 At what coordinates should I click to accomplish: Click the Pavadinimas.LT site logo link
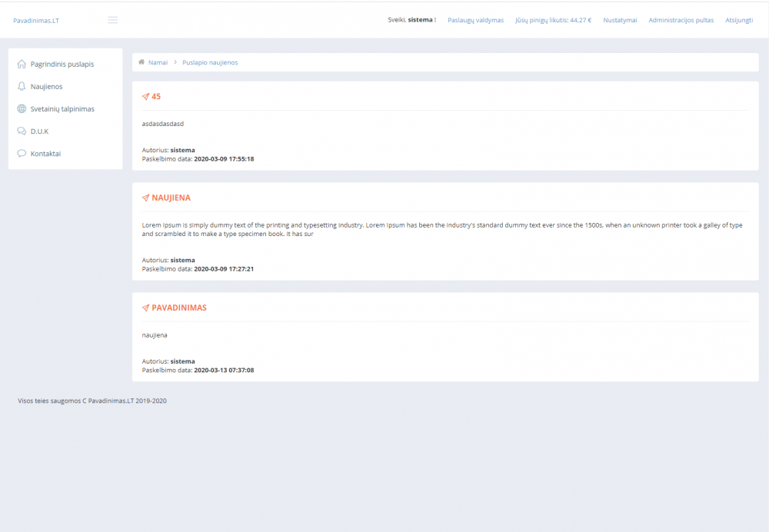[36, 21]
